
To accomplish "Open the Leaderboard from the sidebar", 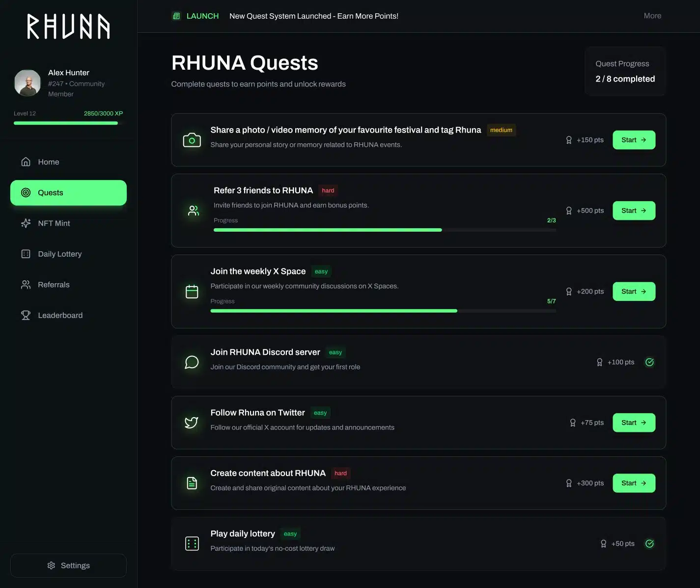I will pos(60,316).
